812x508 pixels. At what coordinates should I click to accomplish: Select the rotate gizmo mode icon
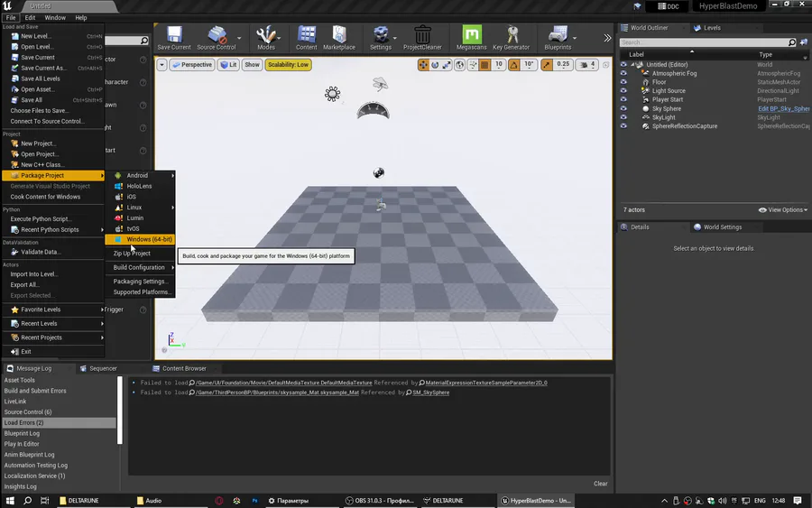coord(435,65)
